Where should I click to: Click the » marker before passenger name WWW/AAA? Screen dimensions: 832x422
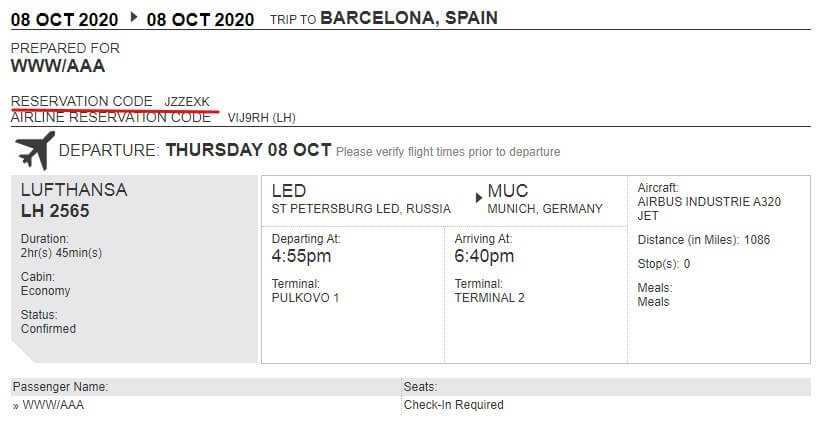[15, 406]
